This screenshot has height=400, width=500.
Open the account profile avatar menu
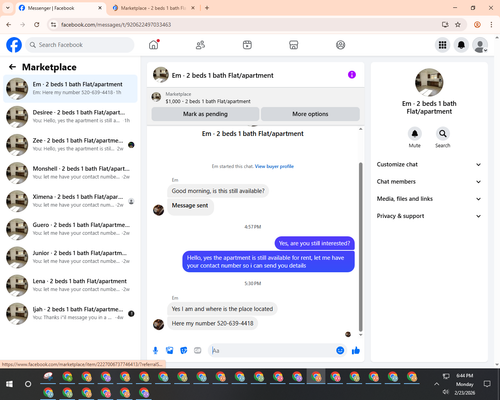pos(480,45)
